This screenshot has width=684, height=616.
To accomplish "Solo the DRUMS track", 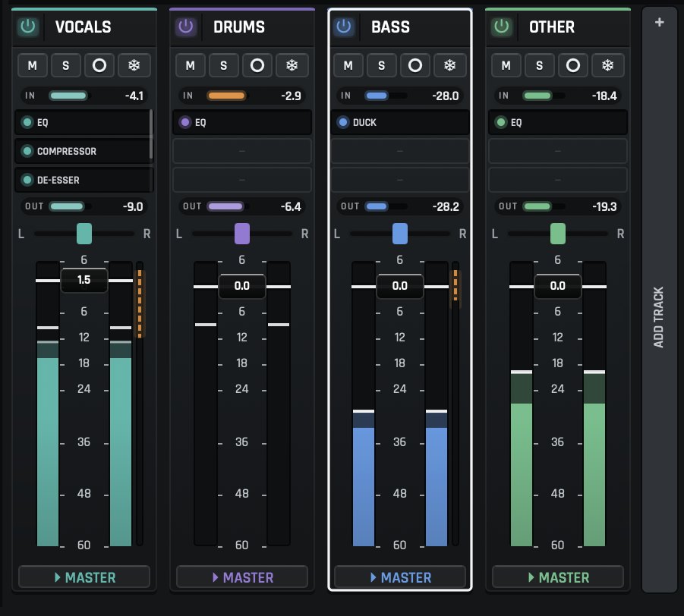I will pyautogui.click(x=224, y=65).
